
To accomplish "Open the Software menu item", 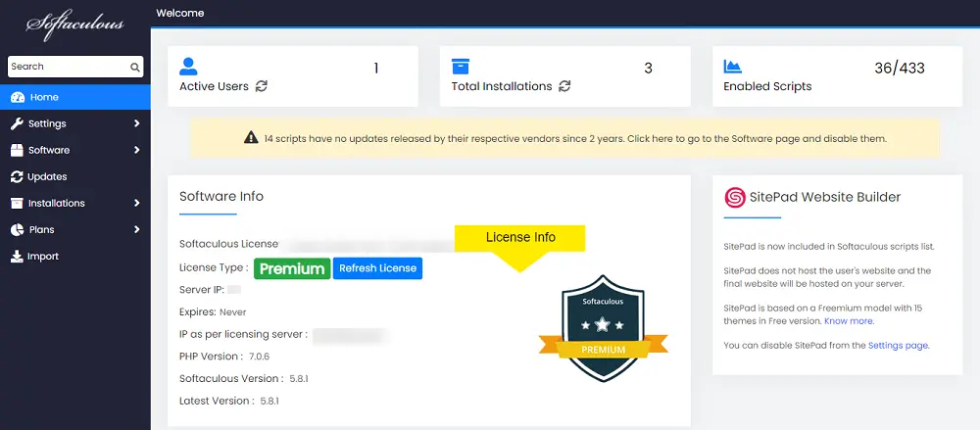I will click(75, 150).
